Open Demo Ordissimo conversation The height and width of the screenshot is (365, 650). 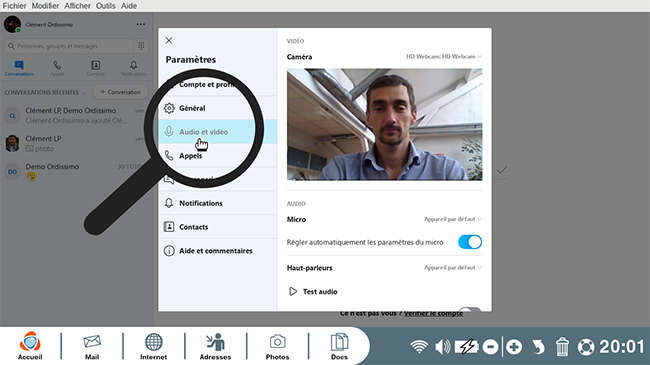[76, 171]
